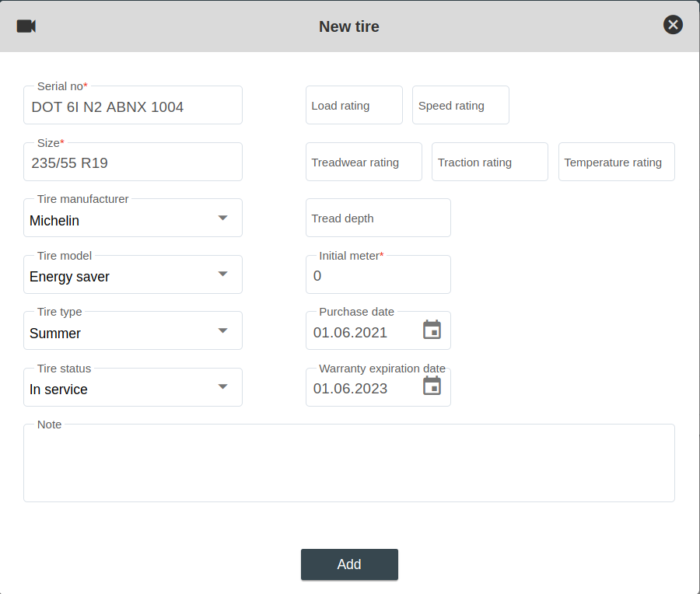The image size is (700, 594).
Task: Click the Serial no input field
Action: [132, 107]
